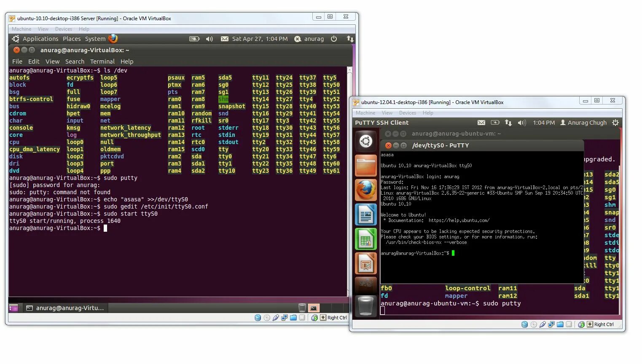Screen dimensions: 642x364
Task: Open system gear menu in Unity panel
Action: click(615, 123)
